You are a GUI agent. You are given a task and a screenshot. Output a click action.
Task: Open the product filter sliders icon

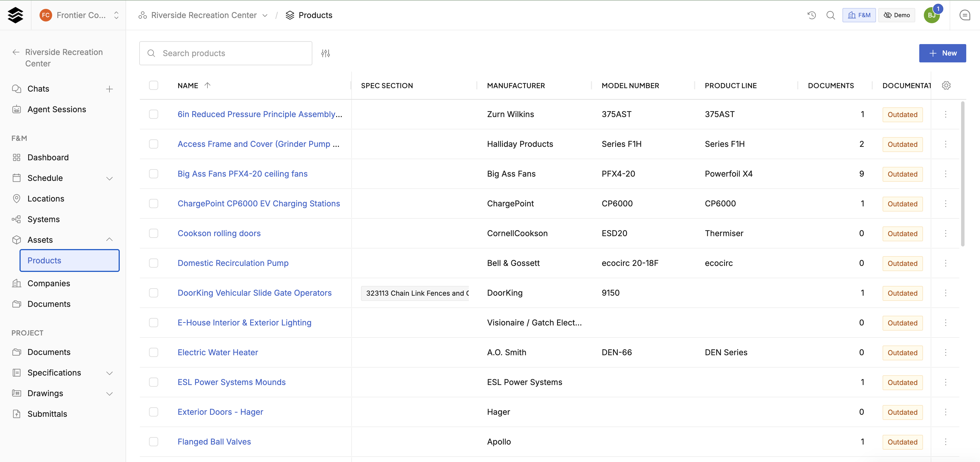[325, 53]
